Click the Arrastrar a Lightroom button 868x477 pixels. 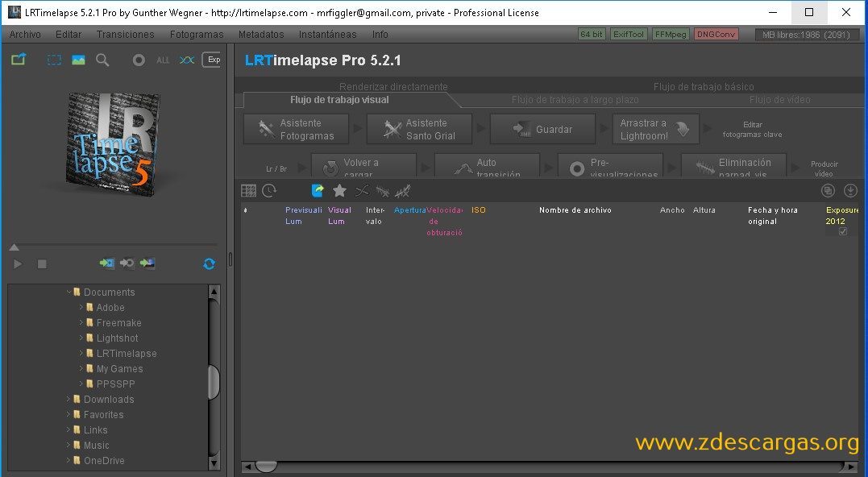(656, 129)
